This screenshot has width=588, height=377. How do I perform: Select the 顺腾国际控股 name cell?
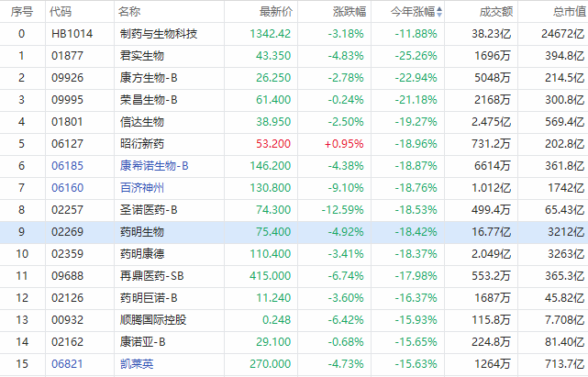click(x=153, y=320)
